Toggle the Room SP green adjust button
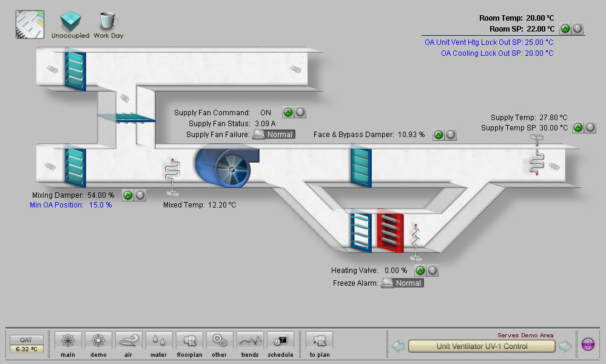This screenshot has height=364, width=606. click(565, 29)
